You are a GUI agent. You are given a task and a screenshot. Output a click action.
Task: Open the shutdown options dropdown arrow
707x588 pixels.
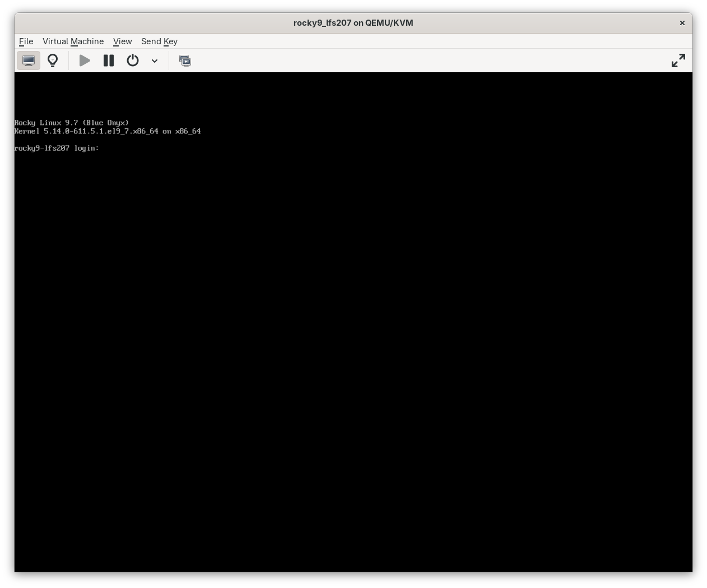[155, 60]
